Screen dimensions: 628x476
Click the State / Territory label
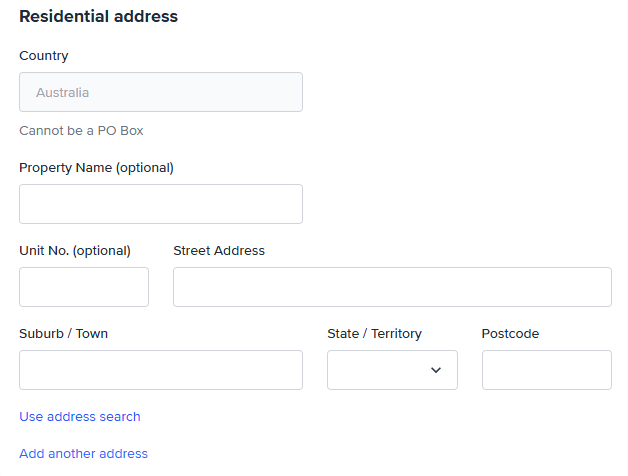(x=374, y=333)
